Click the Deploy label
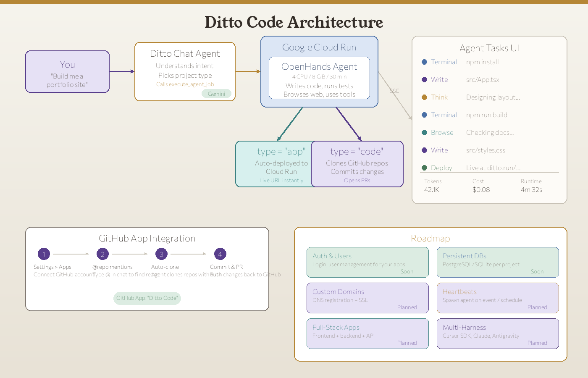 [441, 168]
